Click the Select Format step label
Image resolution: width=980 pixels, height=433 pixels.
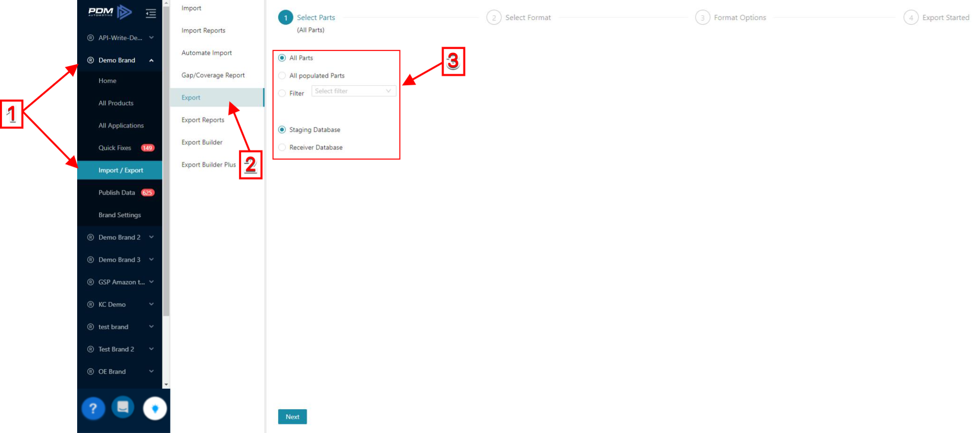[528, 18]
